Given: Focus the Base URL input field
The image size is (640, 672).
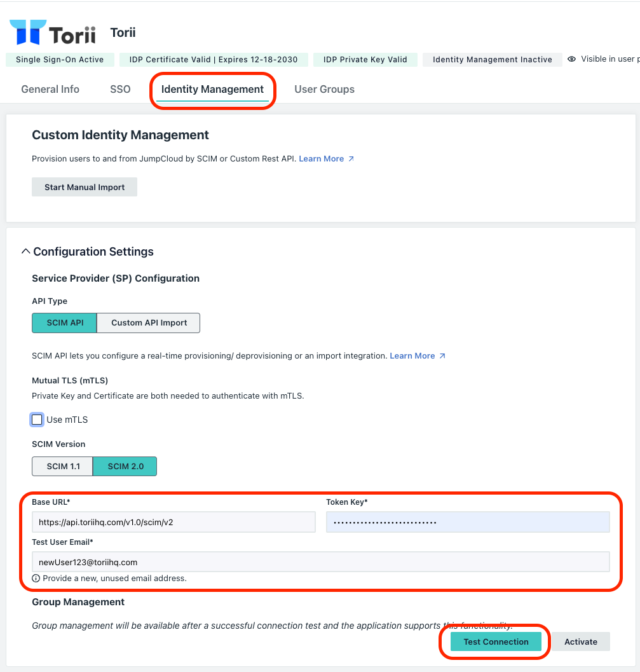Looking at the screenshot, I should [x=174, y=522].
